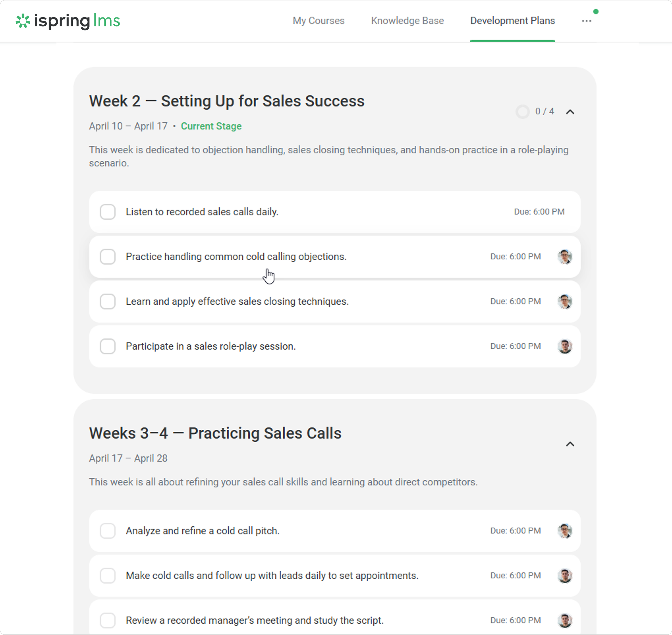Click avatar next to sales closing techniques task
The width and height of the screenshot is (672, 635).
565,302
